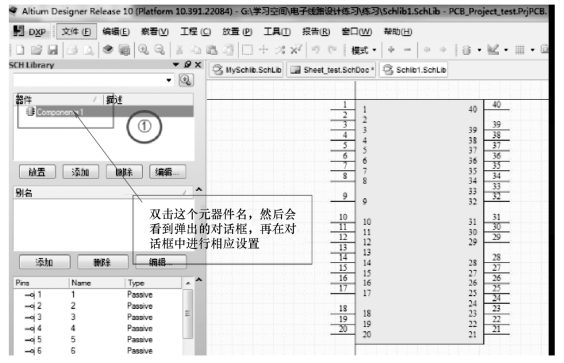Open the 帮助(H) menu
This screenshot has width=564, height=363.
(x=398, y=32)
